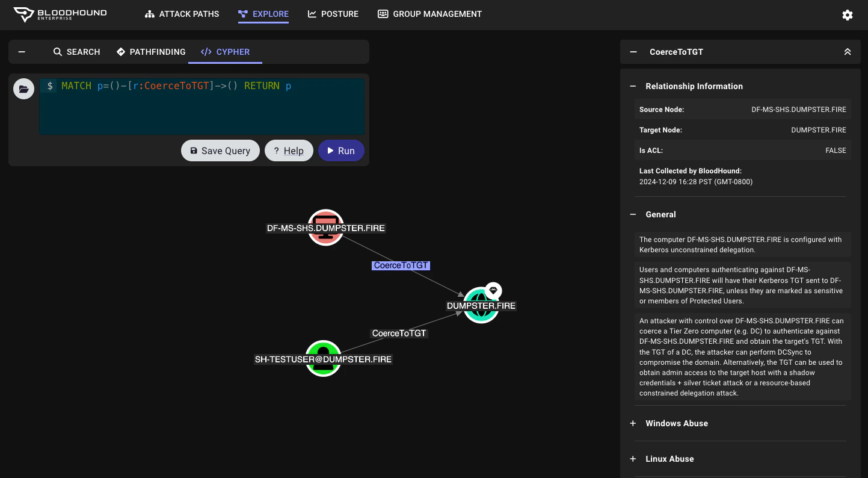Switch to the Search tab
This screenshot has width=868, height=478.
pos(76,52)
